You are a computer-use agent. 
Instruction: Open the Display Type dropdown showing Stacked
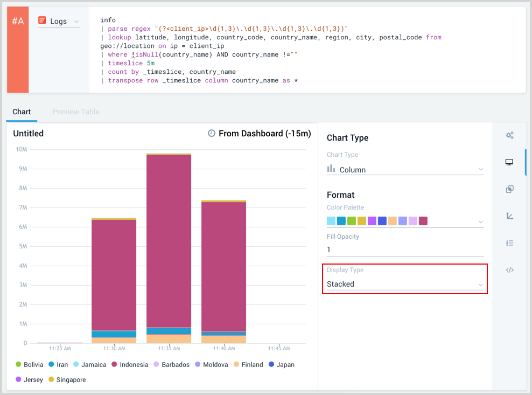pyautogui.click(x=405, y=284)
